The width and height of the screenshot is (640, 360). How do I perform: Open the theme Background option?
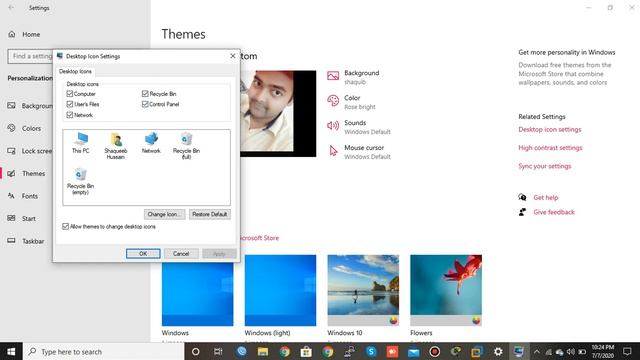(x=353, y=77)
